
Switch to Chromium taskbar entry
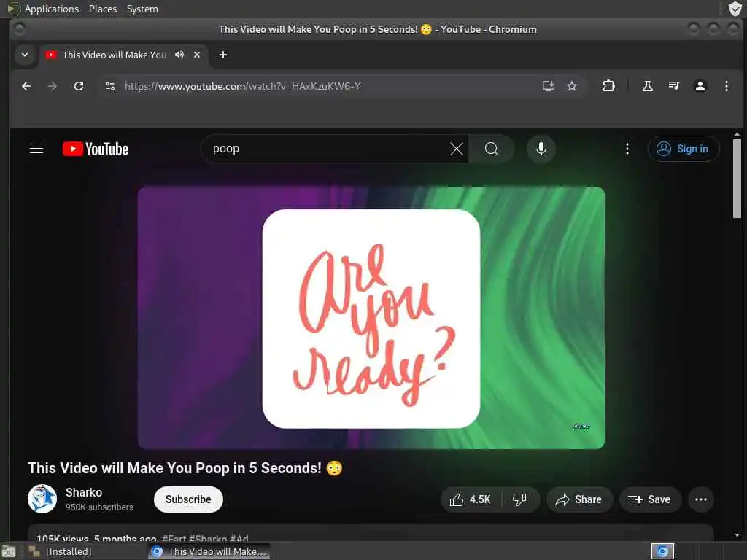[x=209, y=552]
